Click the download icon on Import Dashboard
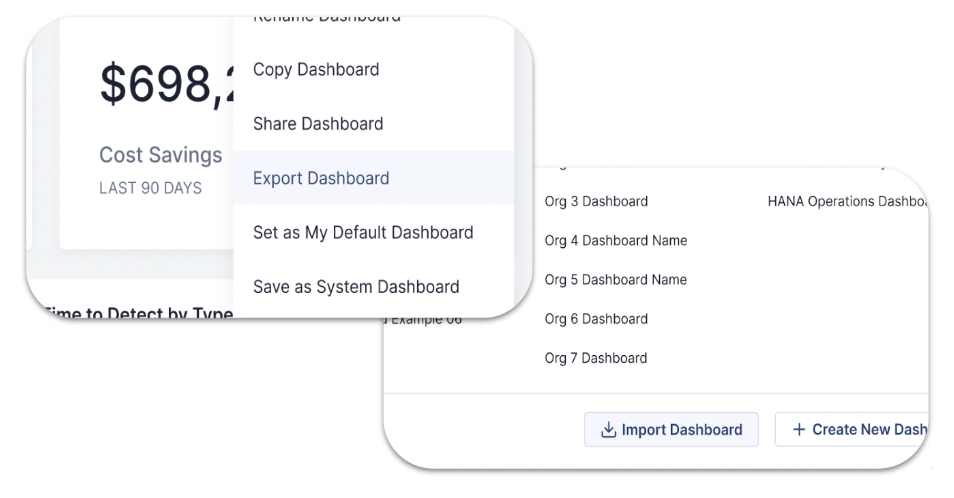 point(608,430)
